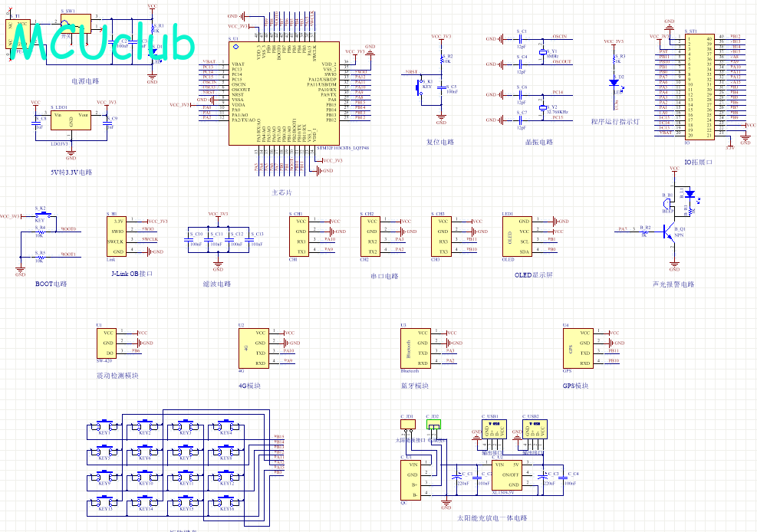757x532 pixels.
Task: Select the U3 Bluetooth module block
Action: click(x=416, y=348)
